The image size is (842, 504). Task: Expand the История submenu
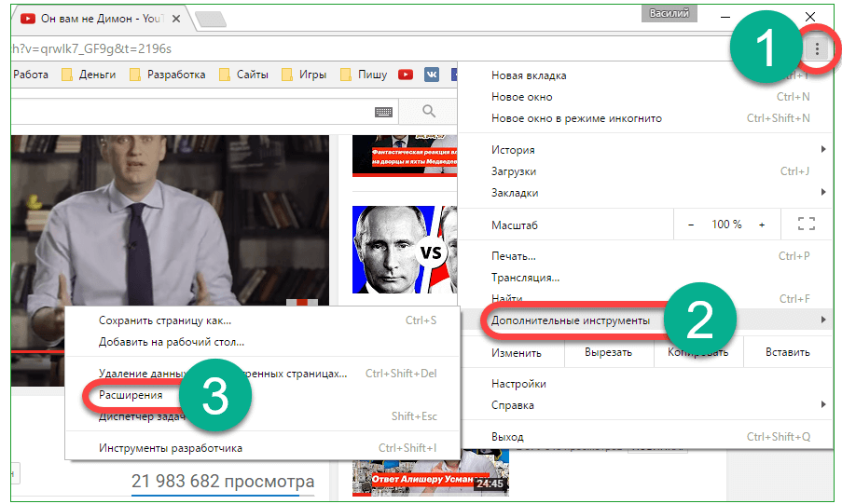click(653, 150)
